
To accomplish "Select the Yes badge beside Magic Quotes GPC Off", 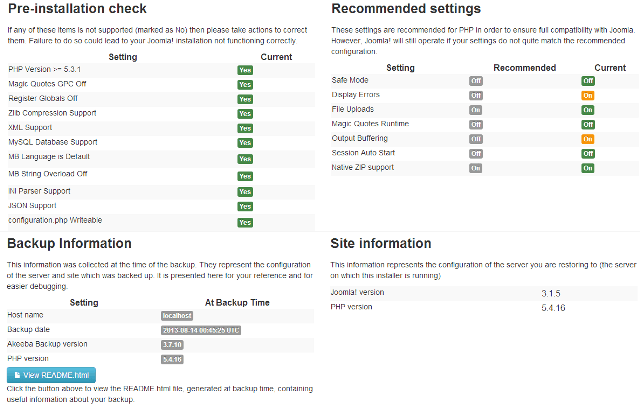I will (x=245, y=85).
